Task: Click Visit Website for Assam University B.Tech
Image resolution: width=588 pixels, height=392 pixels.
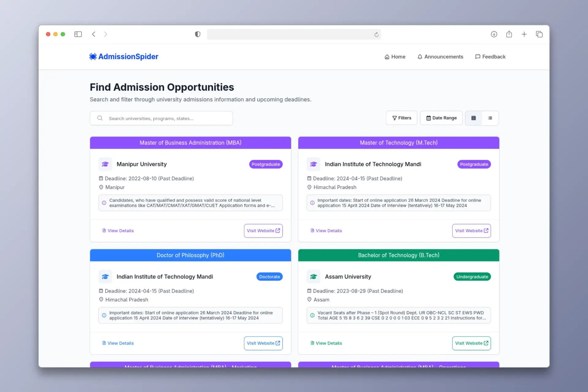Action: click(471, 343)
